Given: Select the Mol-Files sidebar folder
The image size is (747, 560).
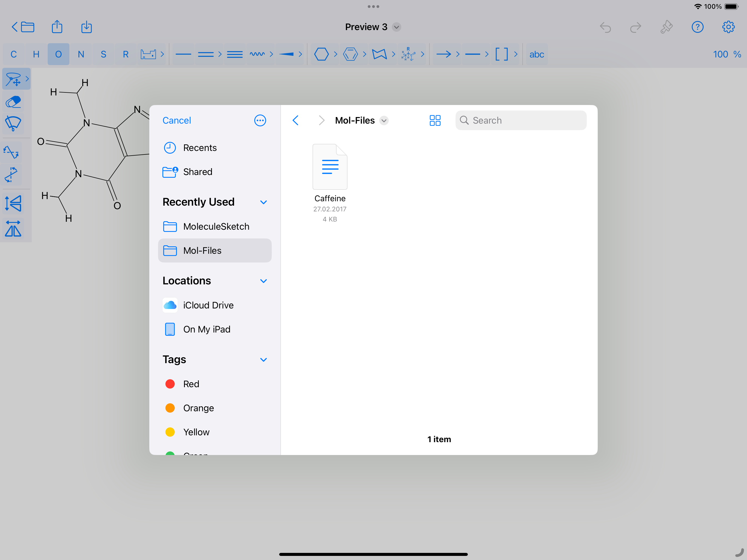Looking at the screenshot, I should point(215,250).
